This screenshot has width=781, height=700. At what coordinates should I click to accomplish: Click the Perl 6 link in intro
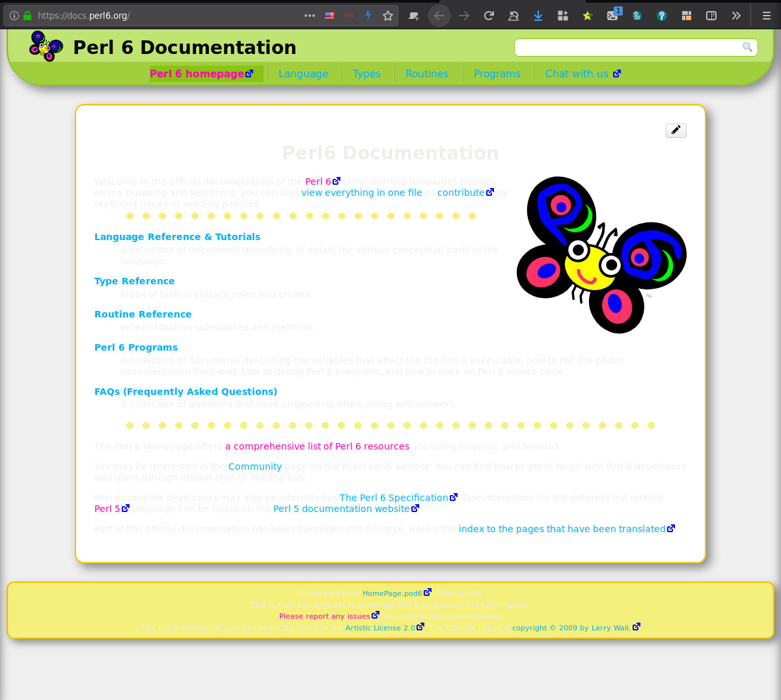pos(323,182)
